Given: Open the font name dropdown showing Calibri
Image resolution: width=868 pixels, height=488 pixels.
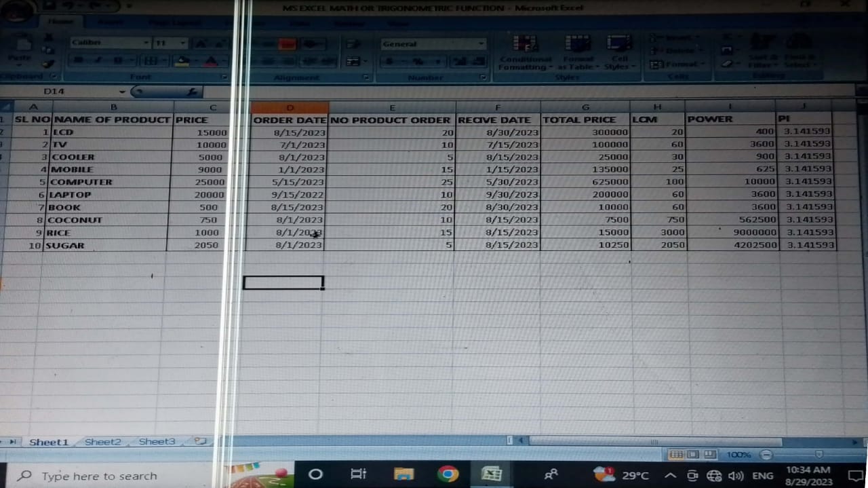Looking at the screenshot, I should coord(146,43).
